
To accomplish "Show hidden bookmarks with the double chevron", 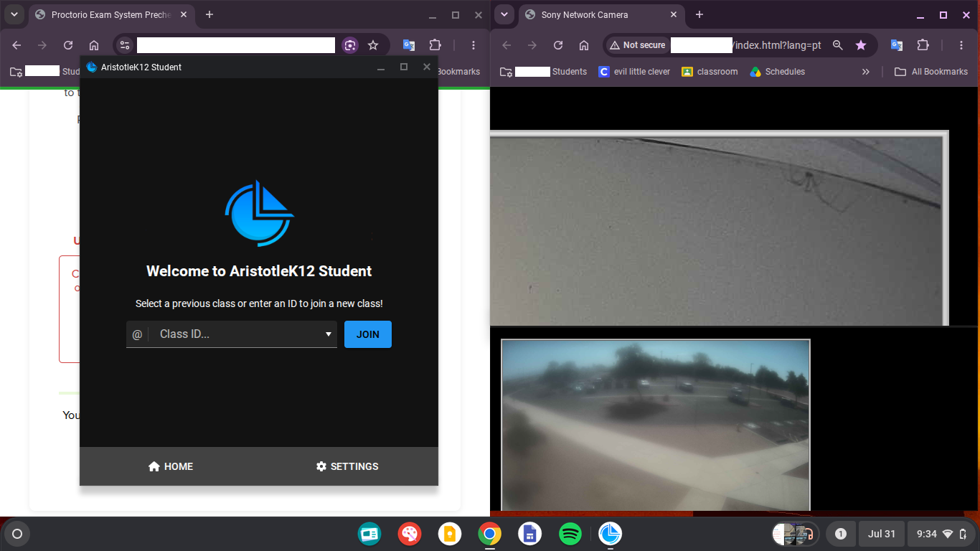I will (866, 72).
